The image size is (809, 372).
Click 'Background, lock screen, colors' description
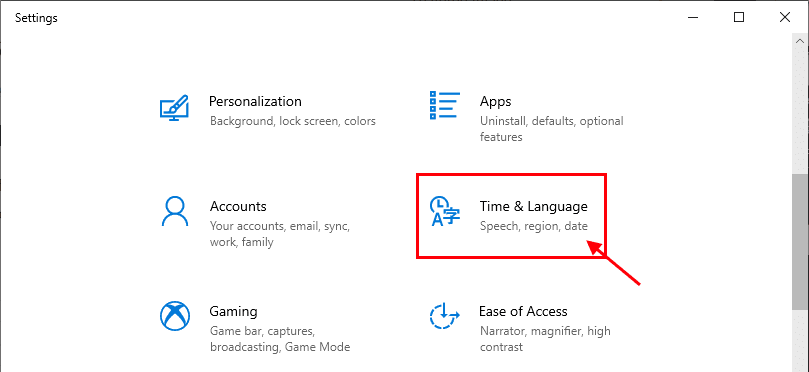coord(293,121)
